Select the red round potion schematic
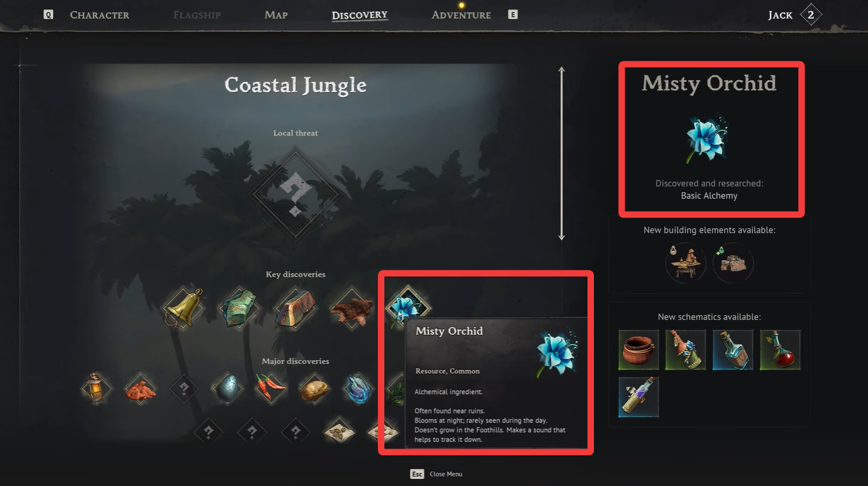The height and width of the screenshot is (486, 868). tap(780, 350)
